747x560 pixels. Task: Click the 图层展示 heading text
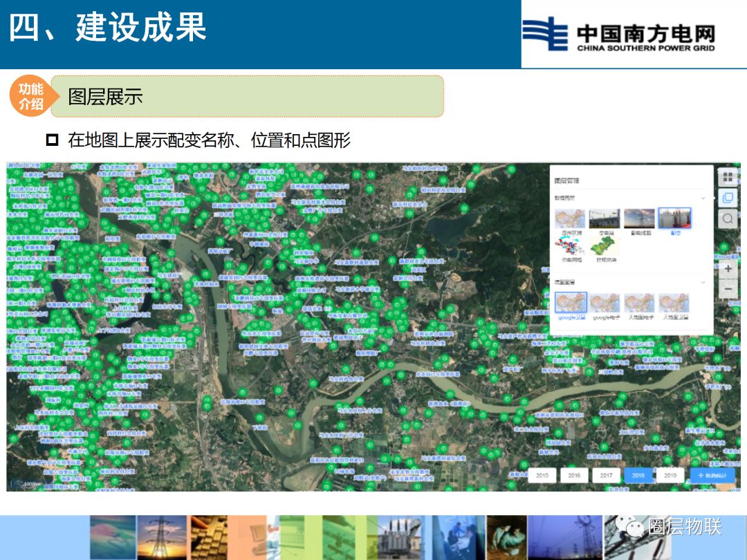[x=105, y=97]
